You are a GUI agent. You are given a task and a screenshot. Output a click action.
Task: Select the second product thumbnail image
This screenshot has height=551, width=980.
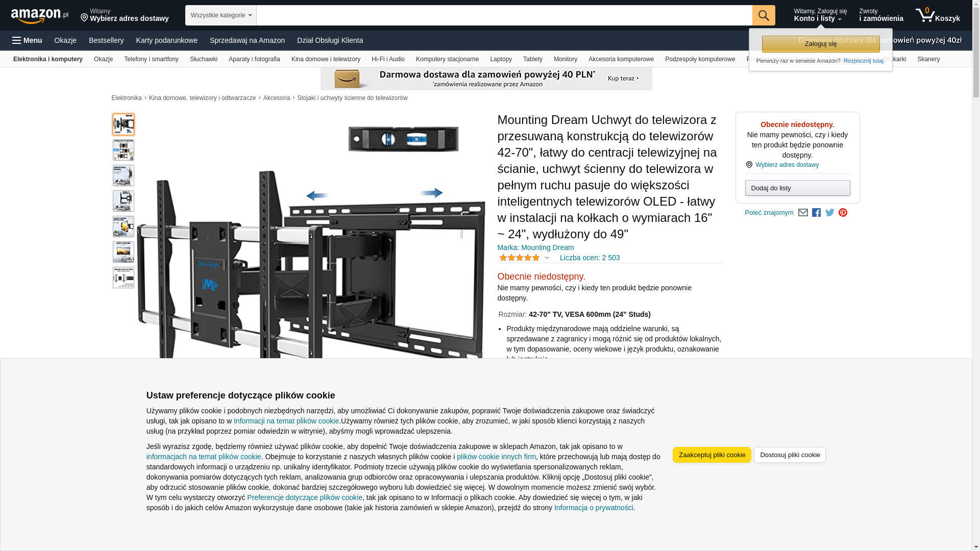(x=124, y=150)
